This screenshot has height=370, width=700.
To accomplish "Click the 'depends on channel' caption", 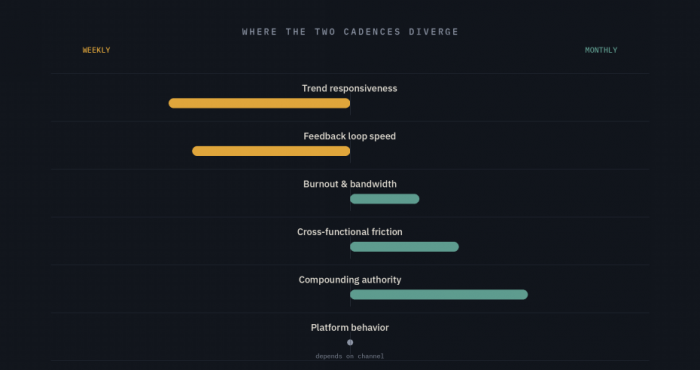I will pos(350,356).
